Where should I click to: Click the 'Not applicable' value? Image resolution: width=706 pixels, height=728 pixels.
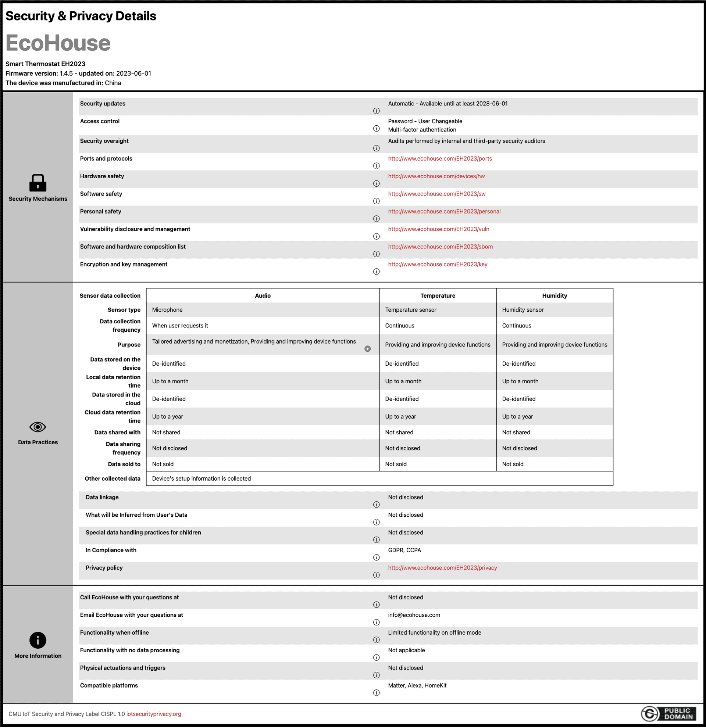tap(406, 650)
